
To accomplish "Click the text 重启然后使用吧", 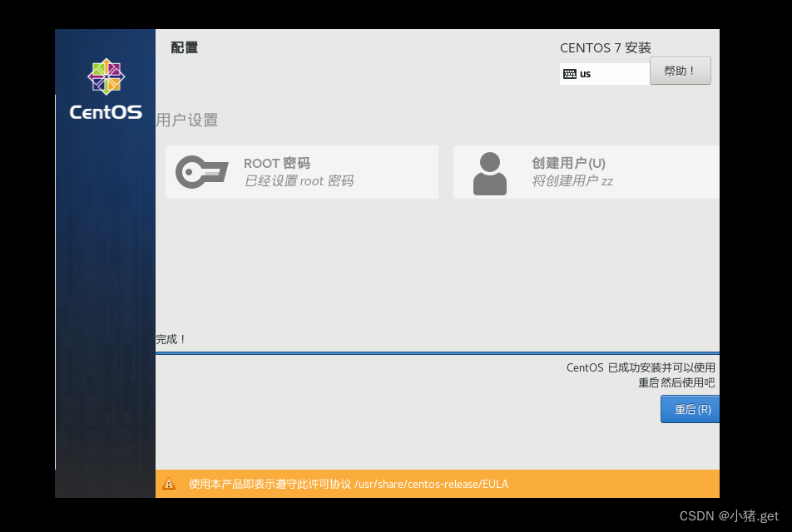I will click(676, 382).
